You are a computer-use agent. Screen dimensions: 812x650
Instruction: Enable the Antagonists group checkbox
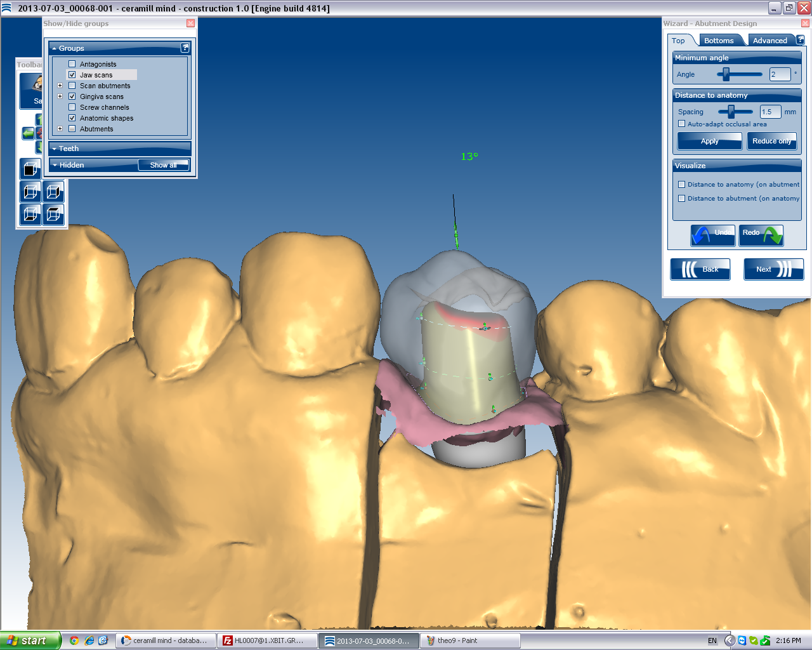click(72, 64)
